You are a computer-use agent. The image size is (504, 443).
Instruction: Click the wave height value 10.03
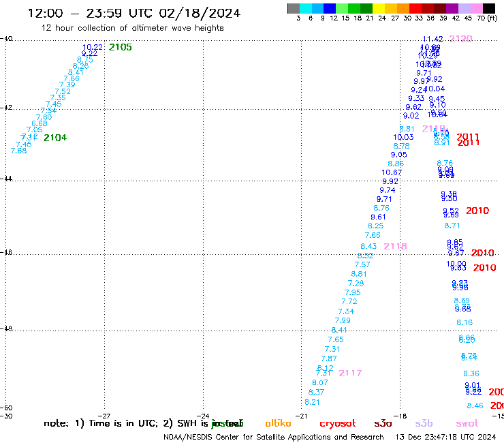coord(403,138)
